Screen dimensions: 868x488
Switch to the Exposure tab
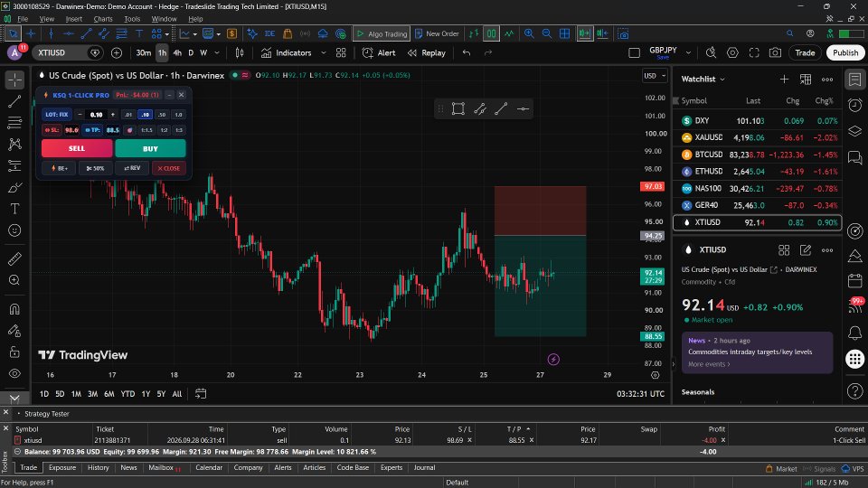62,467
